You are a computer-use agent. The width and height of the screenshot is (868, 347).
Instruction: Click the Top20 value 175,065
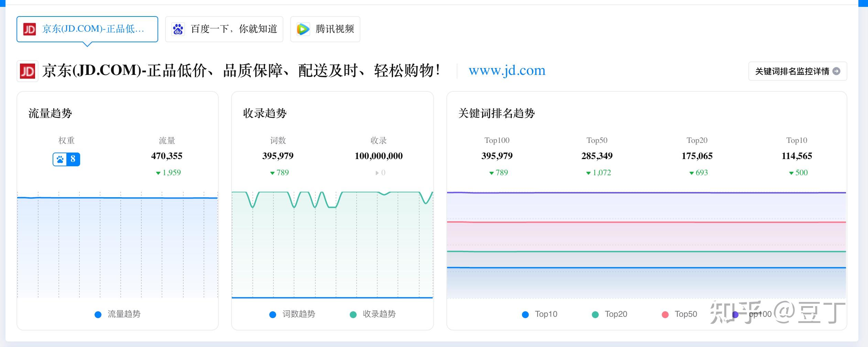[x=697, y=156]
